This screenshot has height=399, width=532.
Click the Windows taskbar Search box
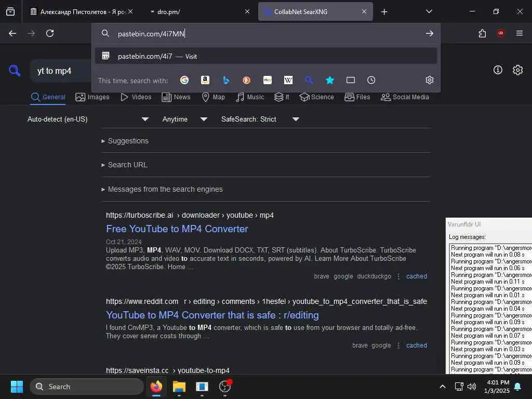point(87,387)
